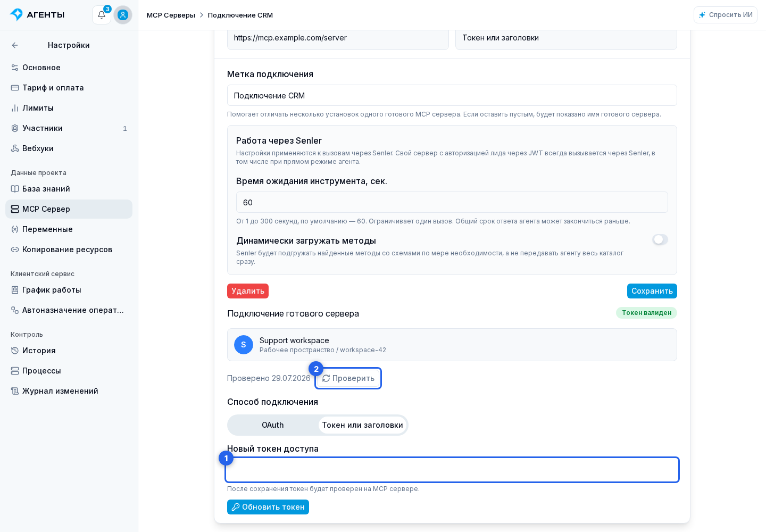The width and height of the screenshot is (766, 532).
Task: Focus the Метка подключения input field
Action: [452, 95]
